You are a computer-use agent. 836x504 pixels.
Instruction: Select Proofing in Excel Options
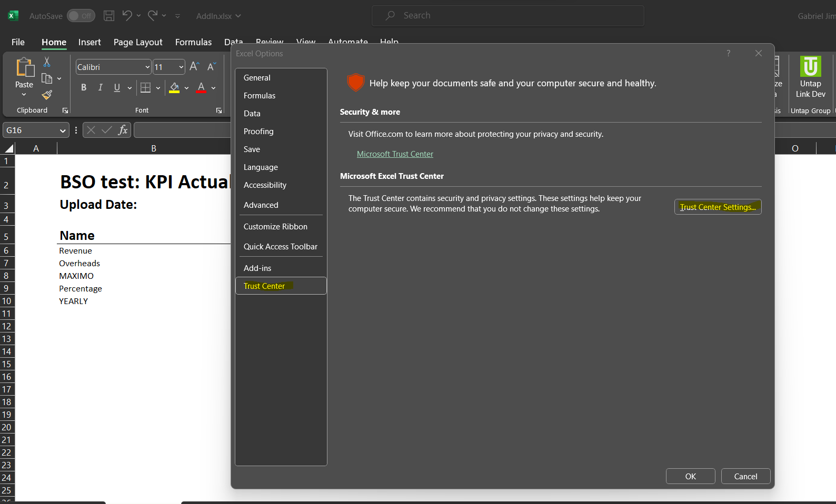[x=281, y=131]
